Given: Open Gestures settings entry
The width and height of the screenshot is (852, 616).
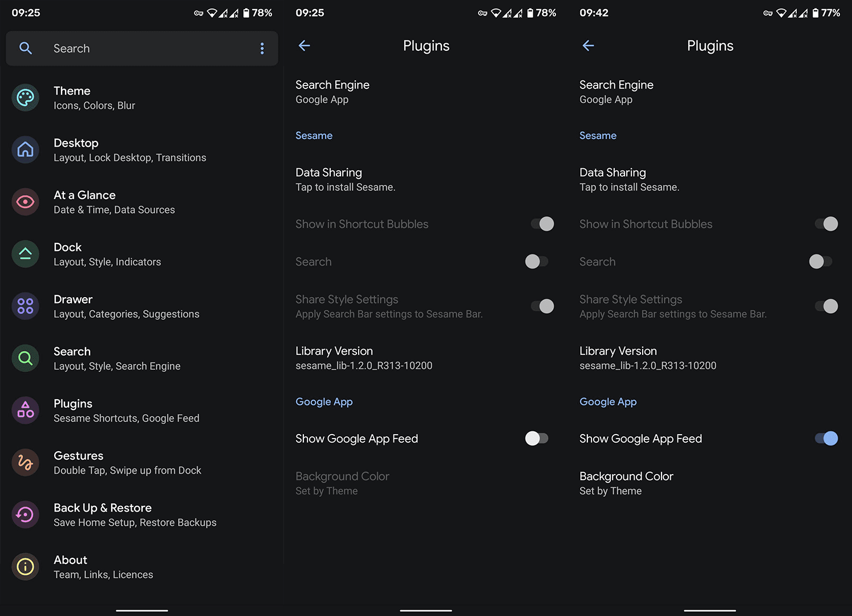Looking at the screenshot, I should (142, 463).
